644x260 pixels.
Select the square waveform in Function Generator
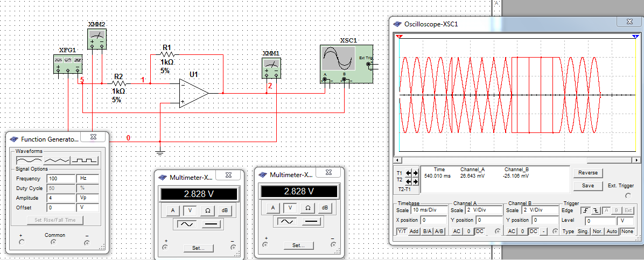[x=85, y=160]
